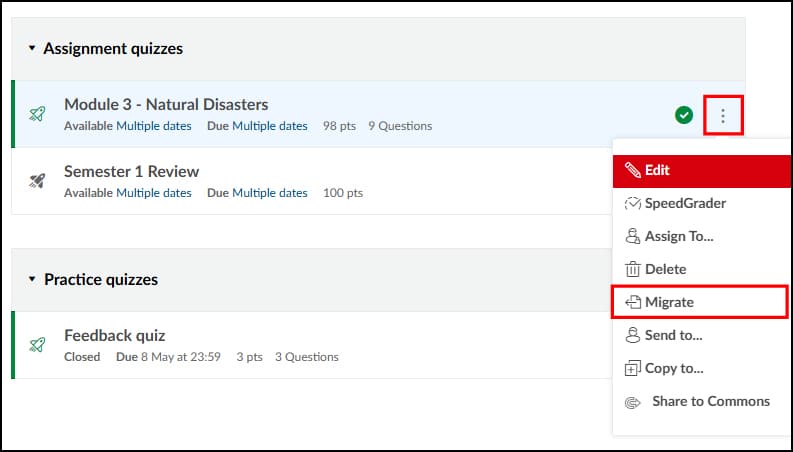Viewport: 793px width, 452px height.
Task: Click the Share to Commons icon
Action: coord(632,402)
